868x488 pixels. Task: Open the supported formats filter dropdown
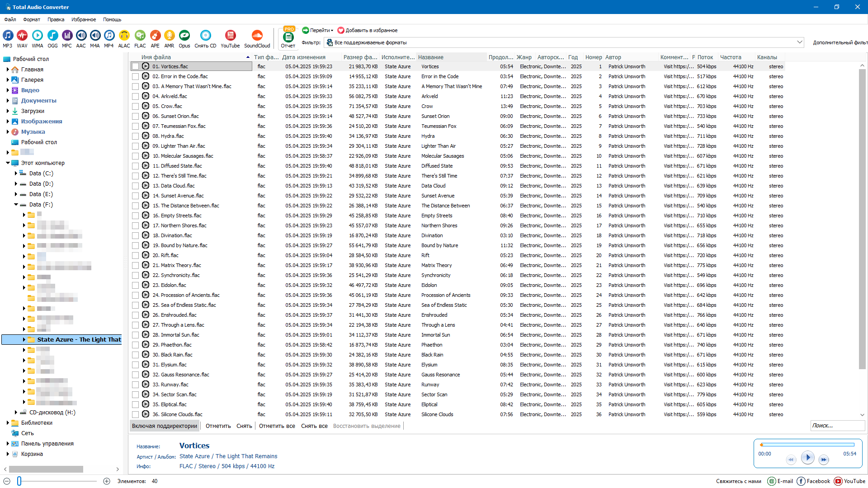(x=799, y=42)
